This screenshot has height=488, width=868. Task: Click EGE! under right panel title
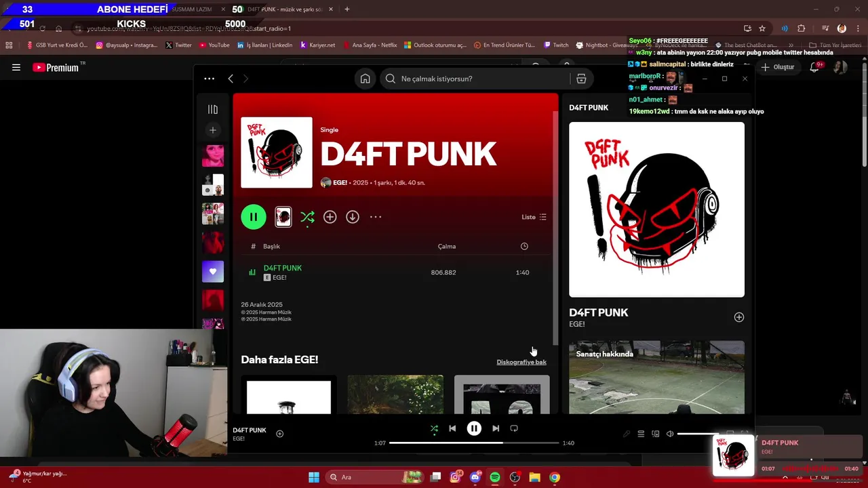[x=576, y=325]
